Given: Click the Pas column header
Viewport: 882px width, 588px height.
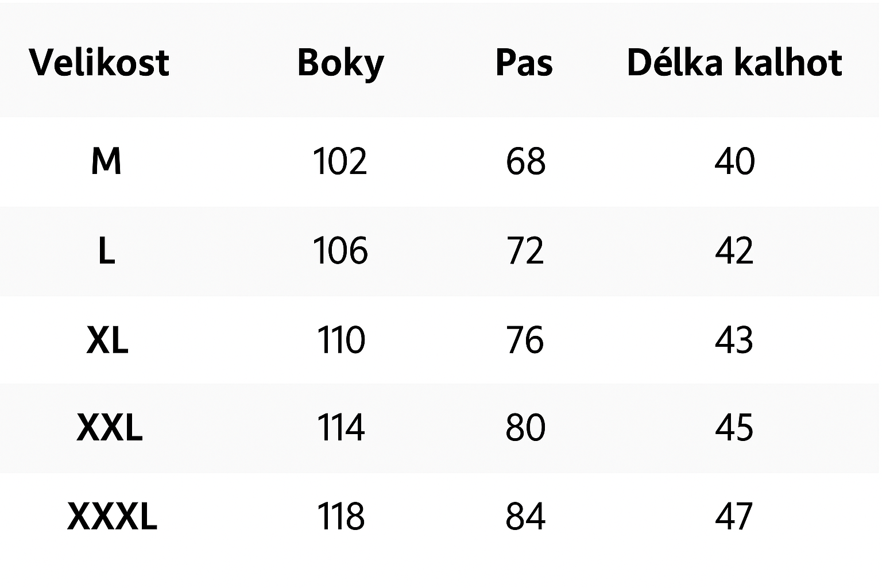Looking at the screenshot, I should click(x=524, y=62).
